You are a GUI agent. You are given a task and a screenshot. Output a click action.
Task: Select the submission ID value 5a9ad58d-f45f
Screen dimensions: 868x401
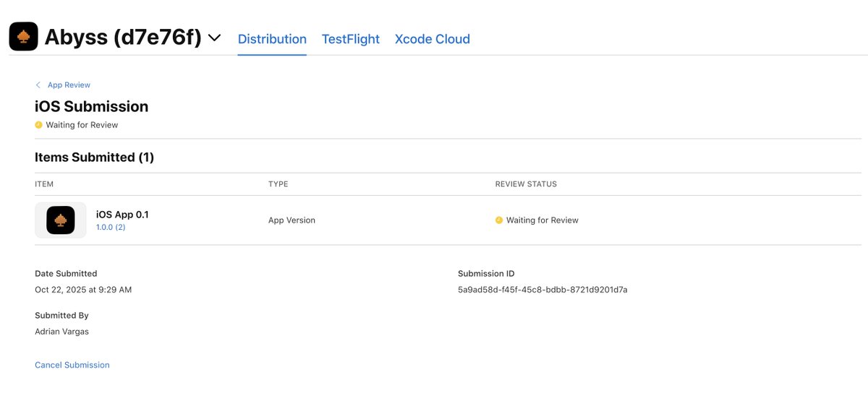click(542, 290)
